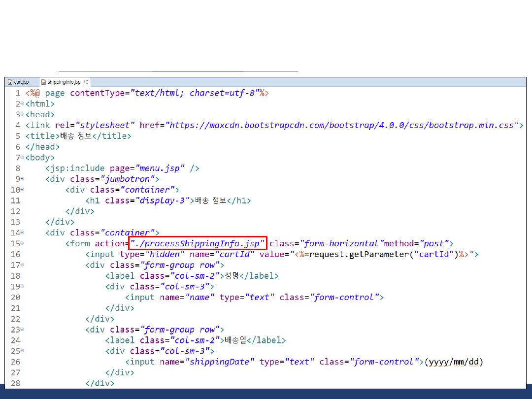Viewport: 532px width, 399px height.
Task: Collapse the jumbotron div at line 9
Action: (22, 179)
